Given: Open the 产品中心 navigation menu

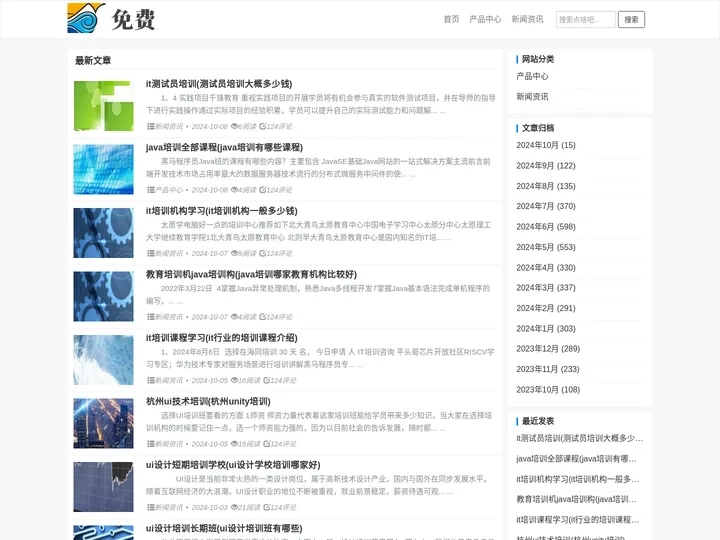Looking at the screenshot, I should (485, 19).
